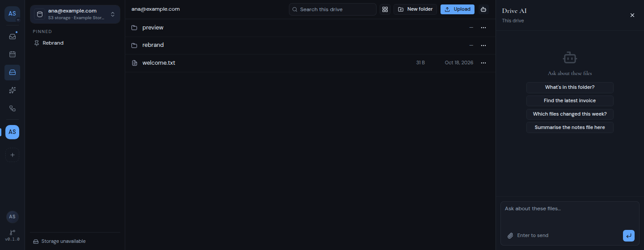
Task: Select "Find the latest invoice" suggestion
Action: pos(570,101)
